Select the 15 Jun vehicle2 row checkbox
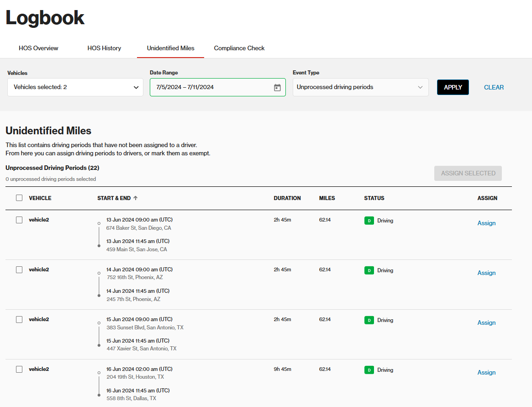The width and height of the screenshot is (532, 407). [x=19, y=320]
